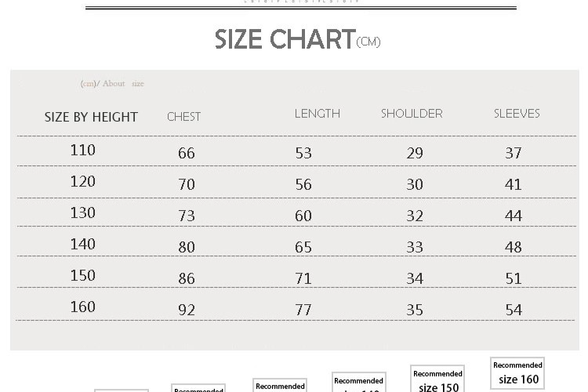Screen dimensions: 588x392
Task: Click the 130 height row label
Action: click(82, 212)
